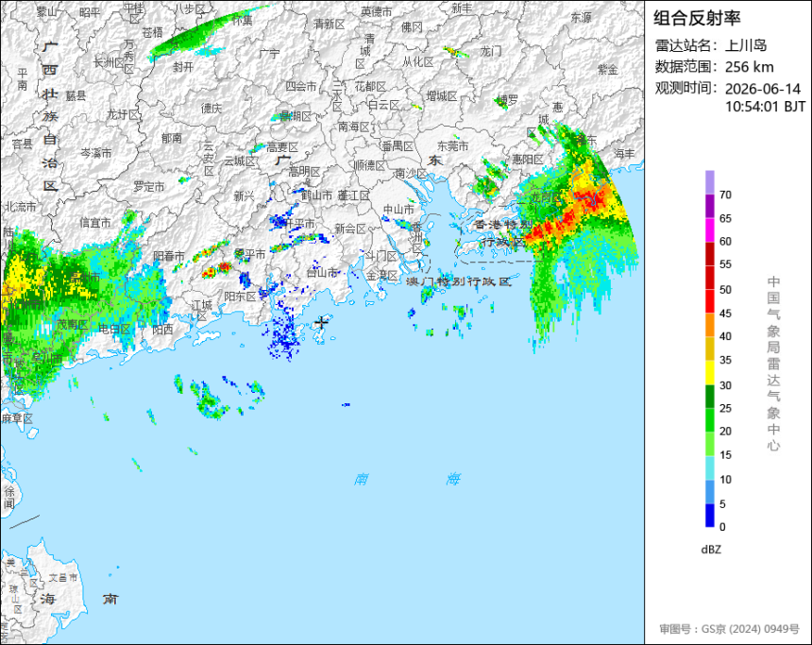Click the 英德市 label at top
This screenshot has height=645, width=812.
(x=377, y=11)
